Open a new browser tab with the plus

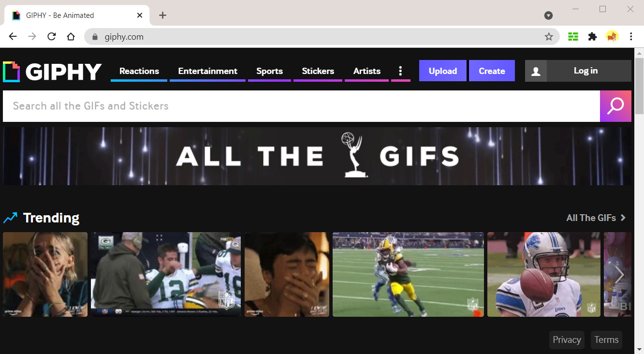(x=162, y=15)
